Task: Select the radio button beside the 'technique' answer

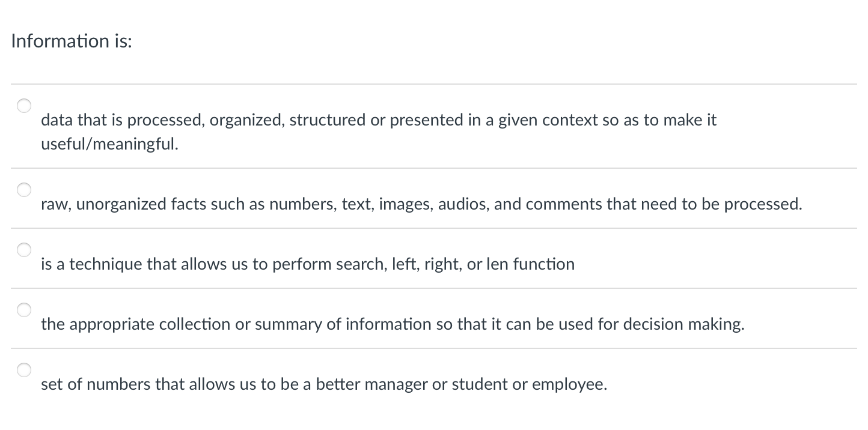Action: coord(24,250)
